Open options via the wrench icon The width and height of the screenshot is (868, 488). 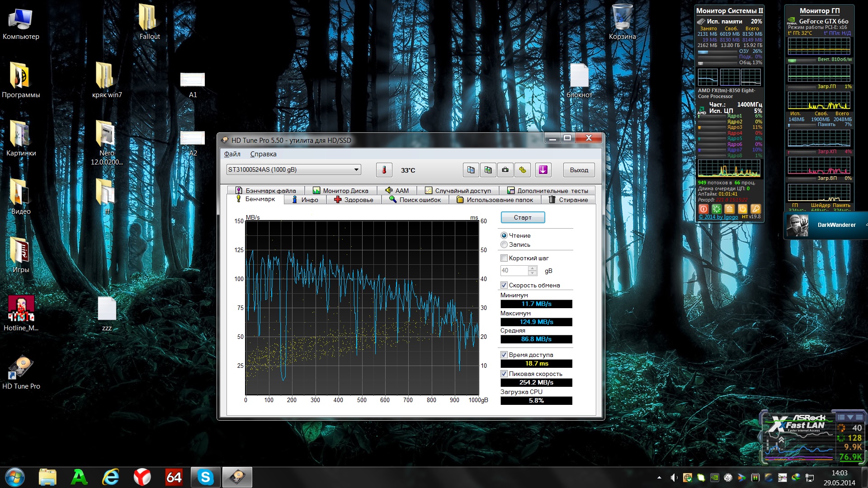pyautogui.click(x=523, y=170)
